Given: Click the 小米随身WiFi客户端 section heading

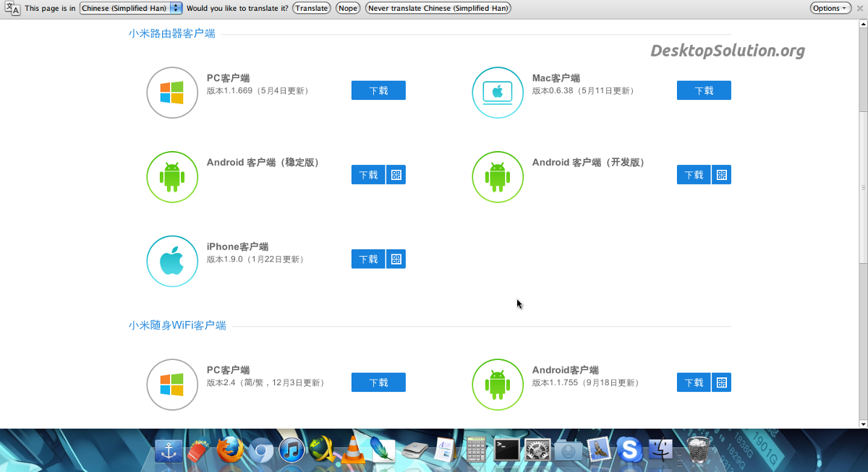Looking at the screenshot, I should click(177, 325).
